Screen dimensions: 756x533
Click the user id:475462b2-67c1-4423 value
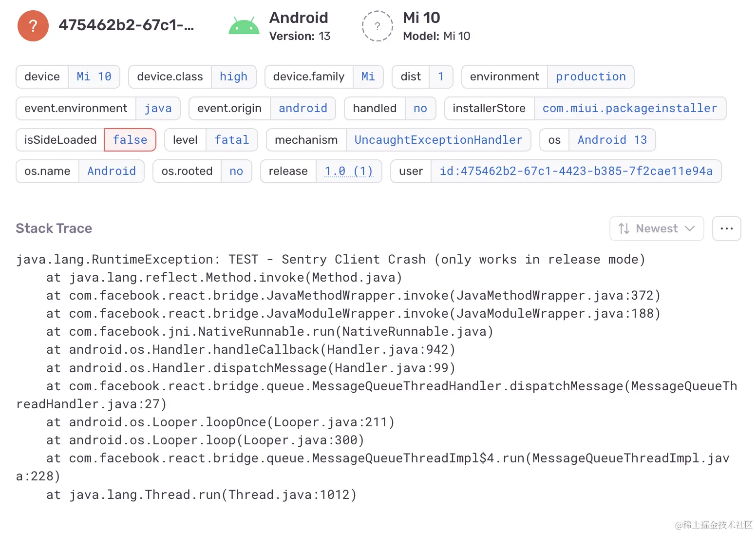click(x=576, y=171)
